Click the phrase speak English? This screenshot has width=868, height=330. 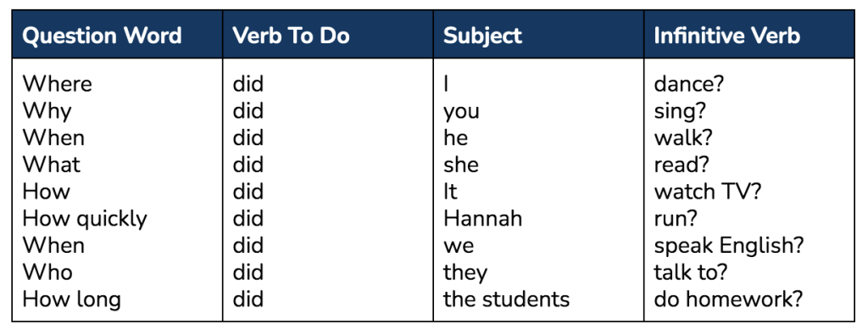(x=728, y=246)
